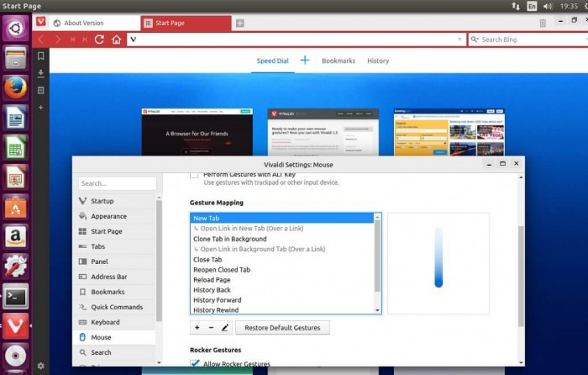Select the Speed Dial tab
This screenshot has width=588, height=375.
pos(273,61)
